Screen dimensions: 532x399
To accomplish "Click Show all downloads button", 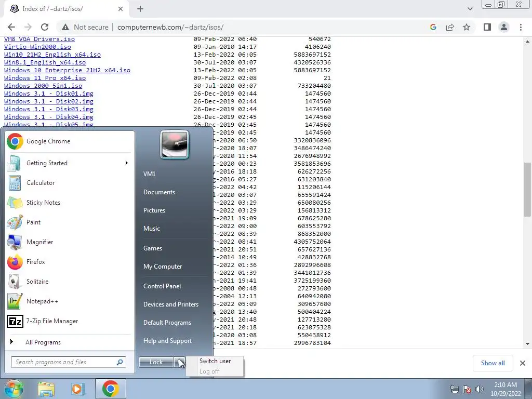I will click(493, 363).
